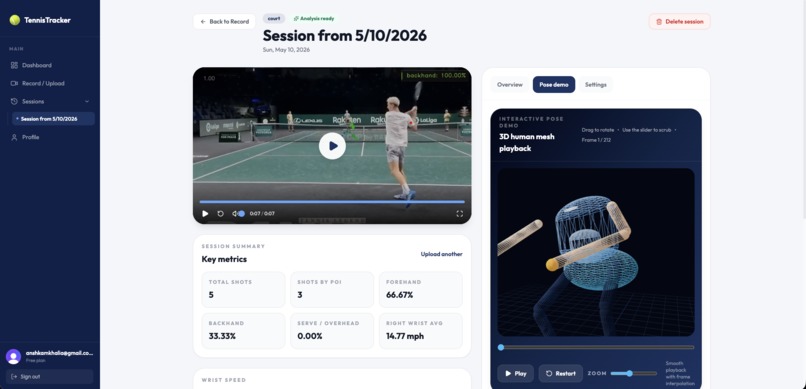Screen dimensions: 806x389
Task: Click the Total Shots metric card
Action: pos(243,290)
